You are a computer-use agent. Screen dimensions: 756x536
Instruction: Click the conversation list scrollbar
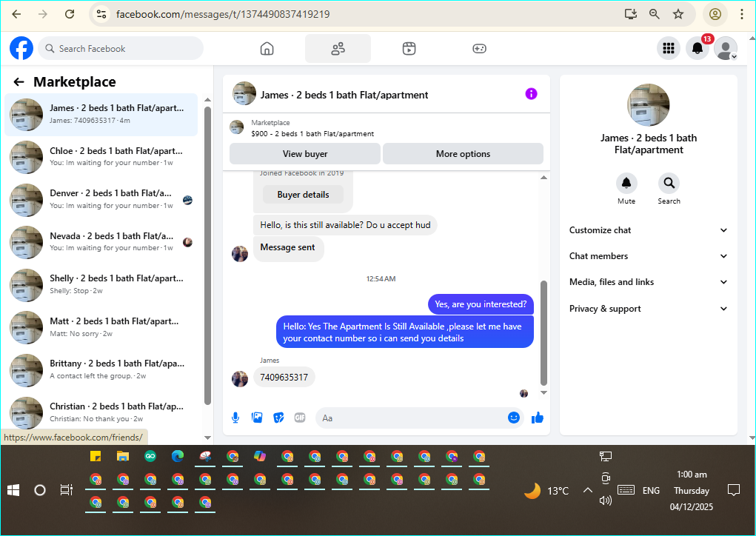pyautogui.click(x=208, y=255)
